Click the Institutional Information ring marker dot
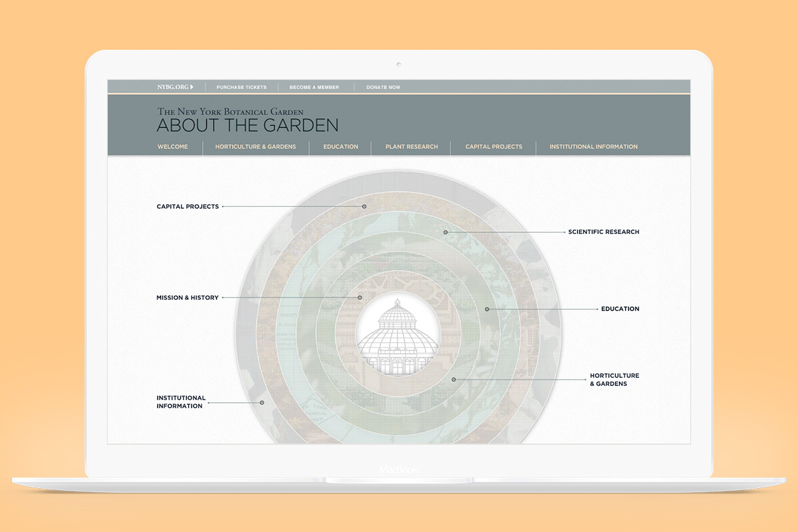The image size is (798, 532). click(x=262, y=402)
